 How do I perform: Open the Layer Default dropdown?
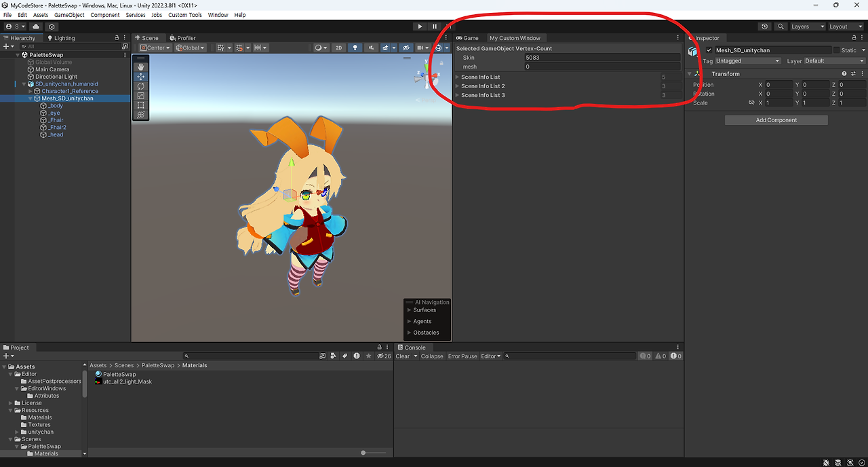tap(835, 60)
